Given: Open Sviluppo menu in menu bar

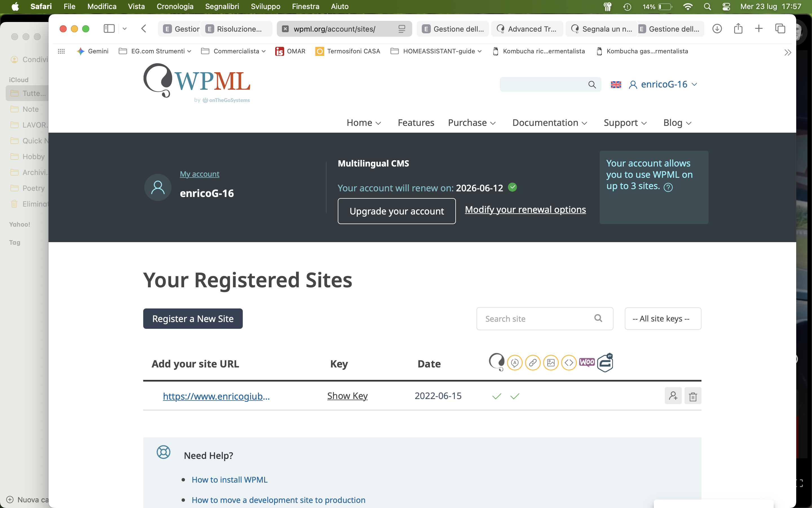Looking at the screenshot, I should (x=265, y=6).
